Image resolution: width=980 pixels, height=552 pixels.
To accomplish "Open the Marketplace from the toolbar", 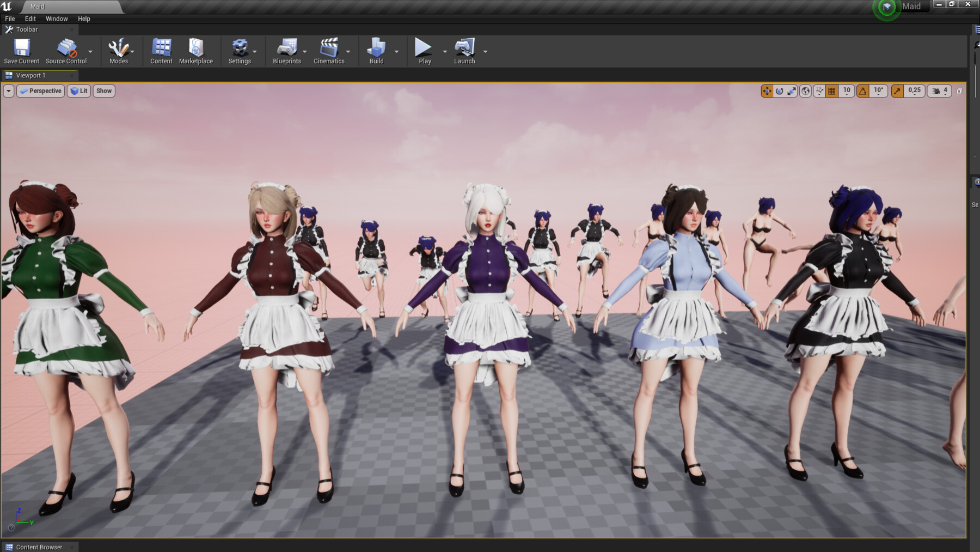I will pos(196,51).
